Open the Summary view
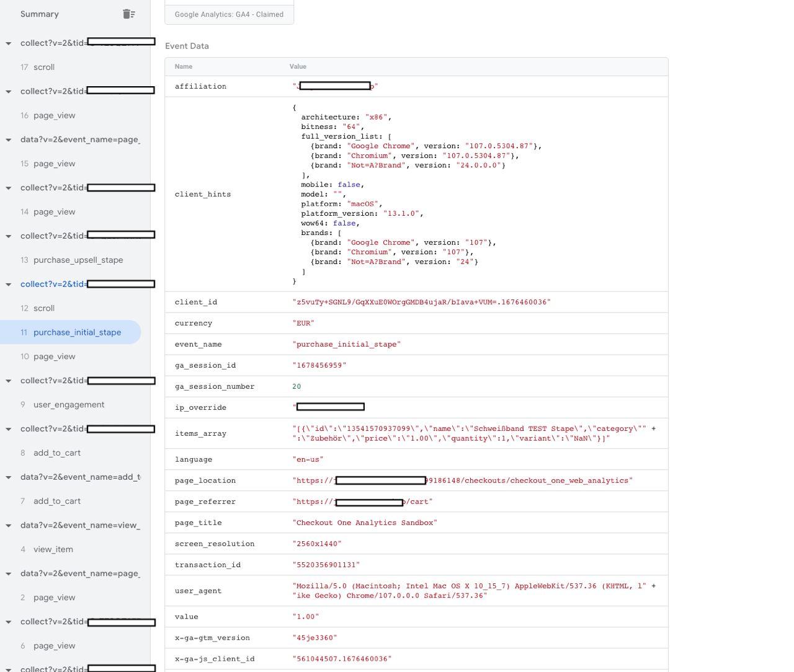794x672 pixels. click(x=40, y=14)
